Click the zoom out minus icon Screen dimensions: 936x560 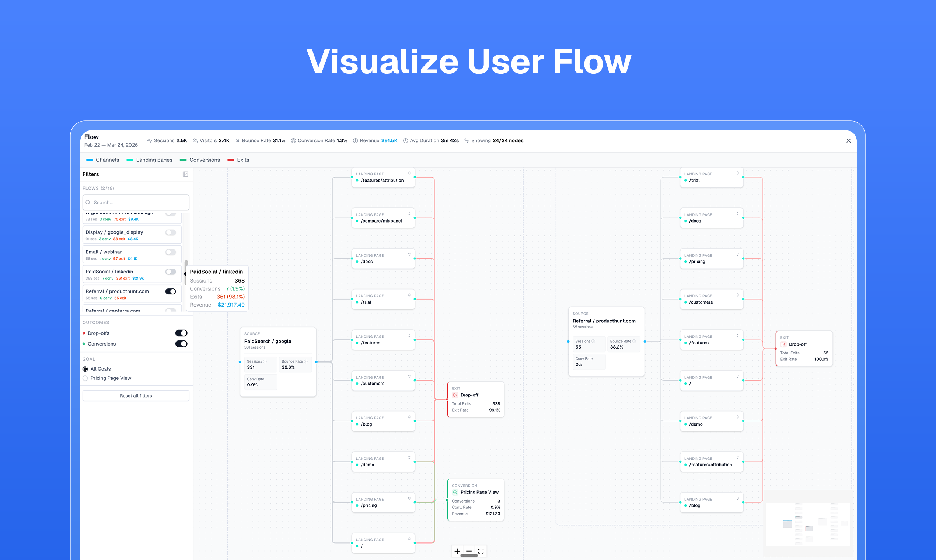[469, 551]
